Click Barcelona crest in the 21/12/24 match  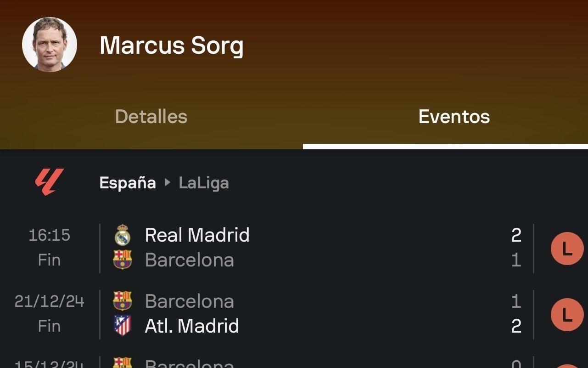(x=123, y=301)
